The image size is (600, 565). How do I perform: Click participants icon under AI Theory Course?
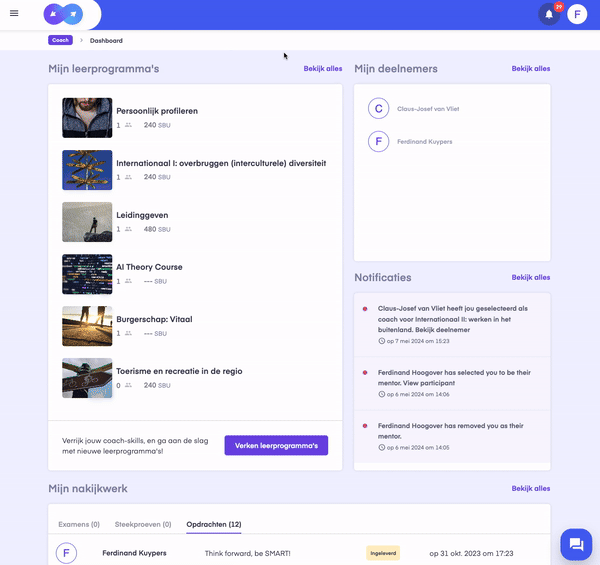tap(128, 281)
